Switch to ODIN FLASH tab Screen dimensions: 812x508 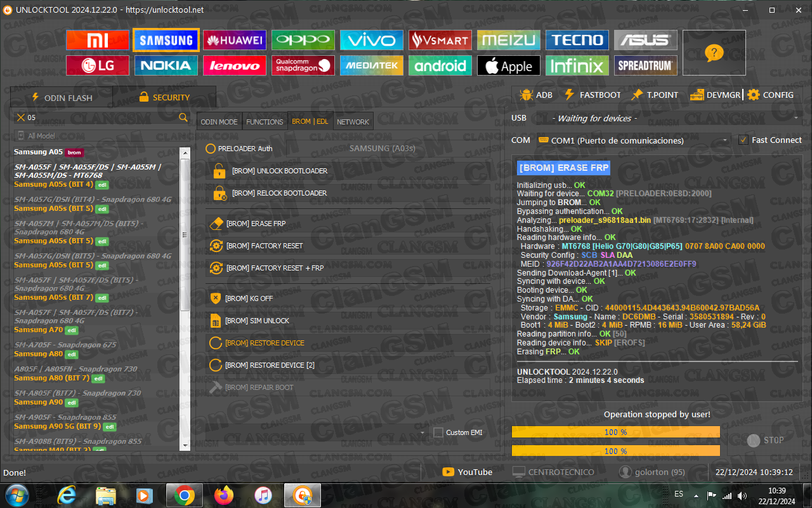[62, 98]
